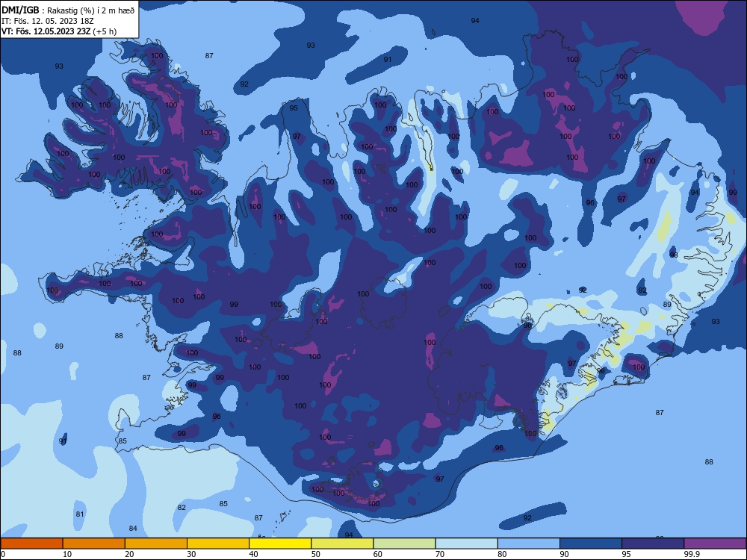Select the 30–40 amber legend block

218,544
